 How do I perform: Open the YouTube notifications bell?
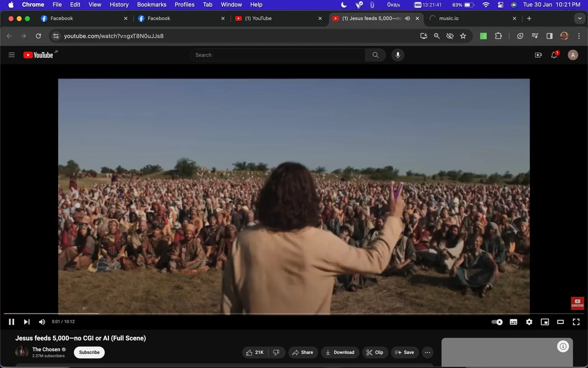pyautogui.click(x=554, y=55)
